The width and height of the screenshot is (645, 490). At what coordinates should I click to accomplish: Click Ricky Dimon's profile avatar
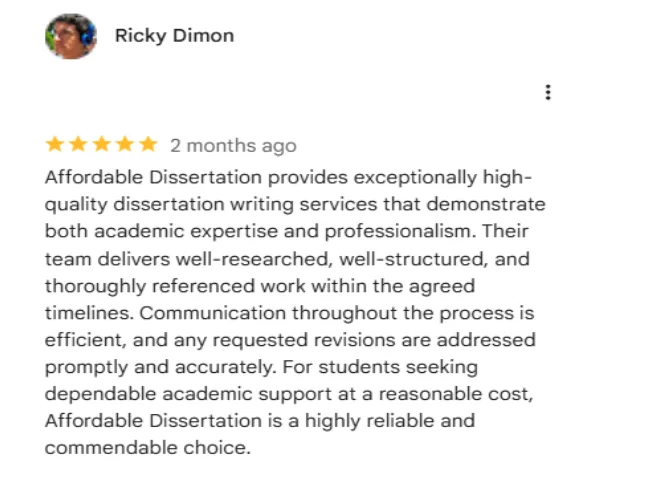click(70, 37)
